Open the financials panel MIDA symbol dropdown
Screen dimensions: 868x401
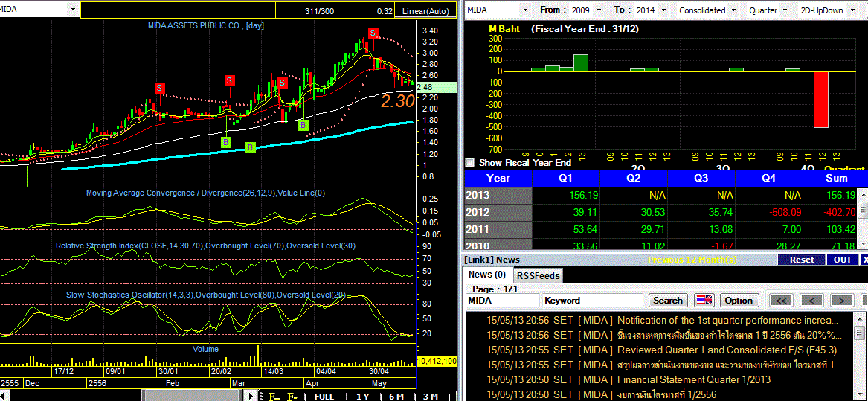coord(524,10)
